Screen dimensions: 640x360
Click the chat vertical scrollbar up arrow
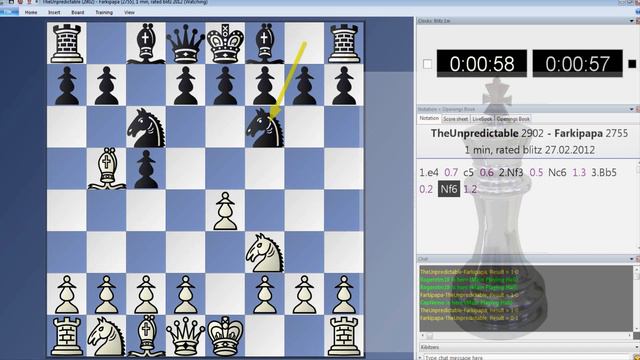click(x=636, y=269)
